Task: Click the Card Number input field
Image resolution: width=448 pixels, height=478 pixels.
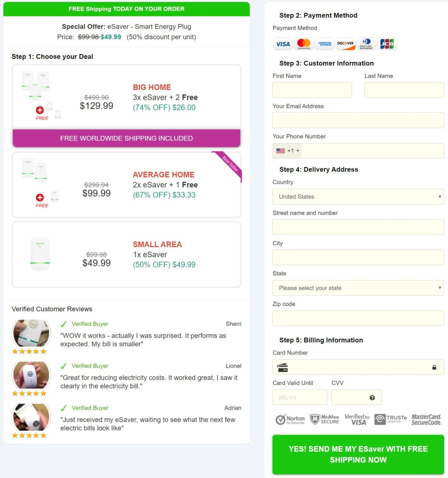Action: coord(358,367)
